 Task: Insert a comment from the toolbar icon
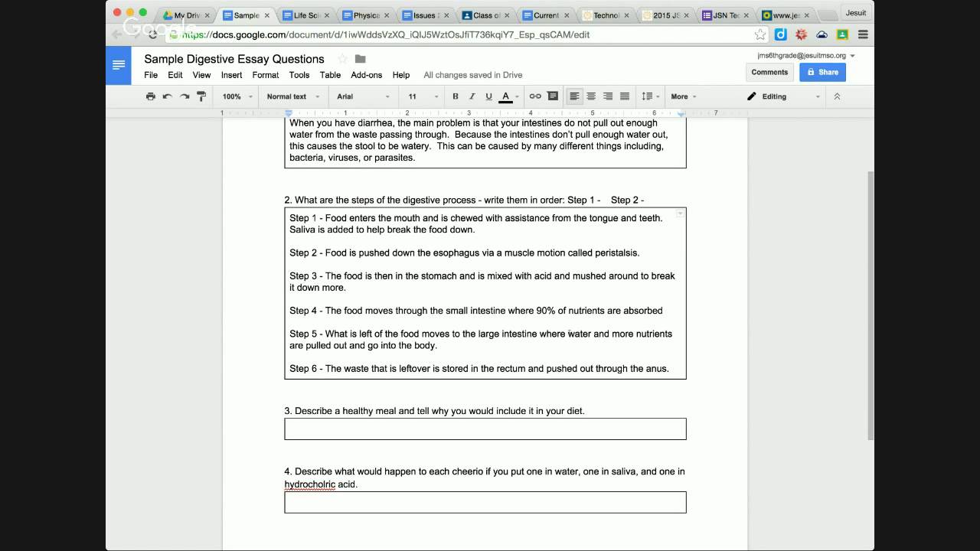[552, 96]
